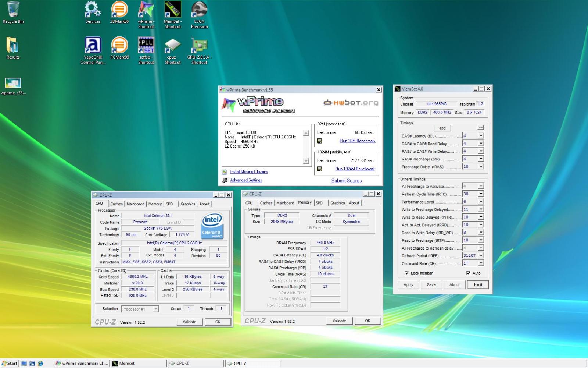Click the Save button in MemSet
This screenshot has height=368, width=588.
[431, 284]
